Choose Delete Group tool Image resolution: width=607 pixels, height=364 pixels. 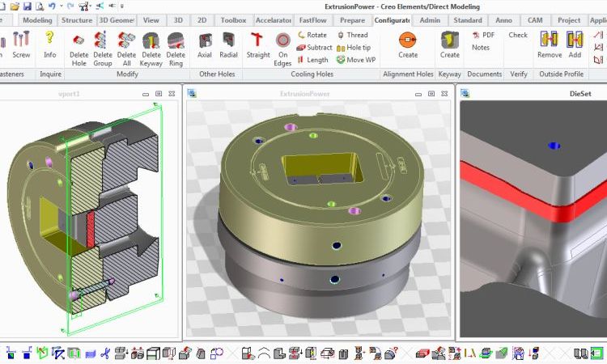pyautogui.click(x=103, y=49)
